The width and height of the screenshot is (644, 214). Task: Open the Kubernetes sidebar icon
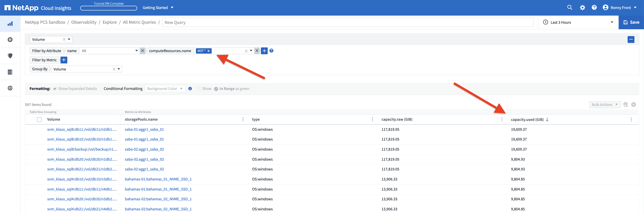[10, 40]
